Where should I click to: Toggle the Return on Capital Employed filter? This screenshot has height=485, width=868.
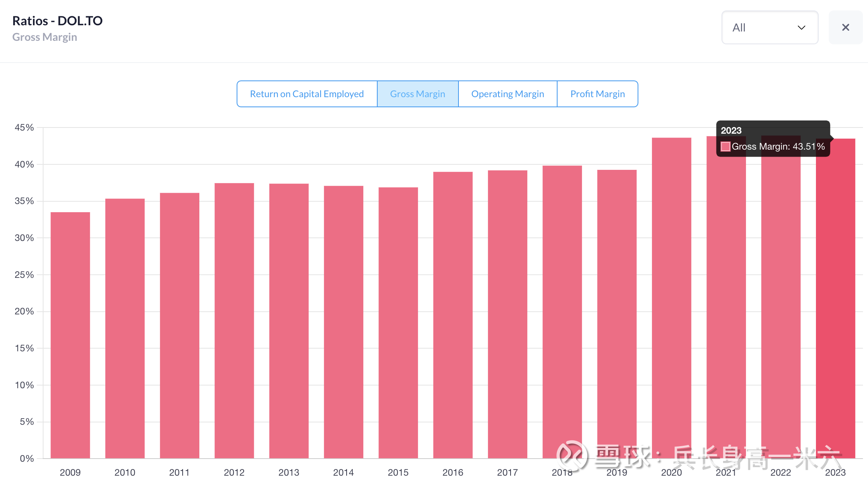(307, 94)
